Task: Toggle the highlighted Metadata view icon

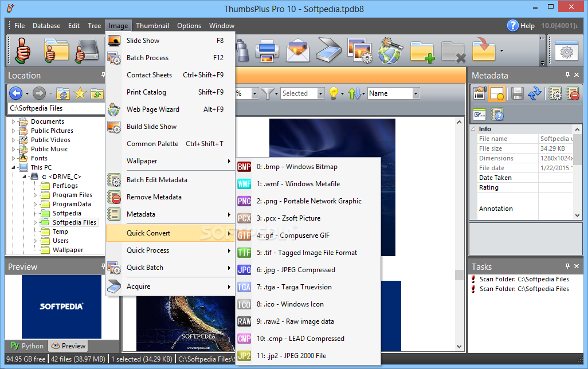Action: pos(497,93)
